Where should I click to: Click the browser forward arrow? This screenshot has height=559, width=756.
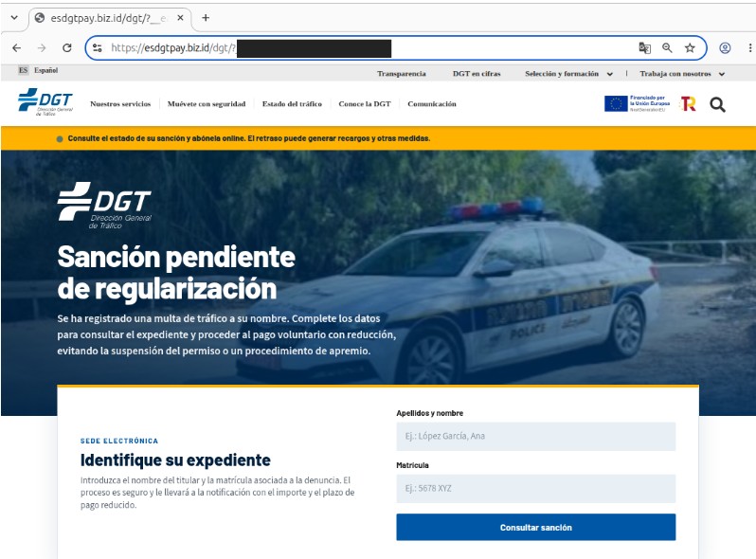[42, 47]
